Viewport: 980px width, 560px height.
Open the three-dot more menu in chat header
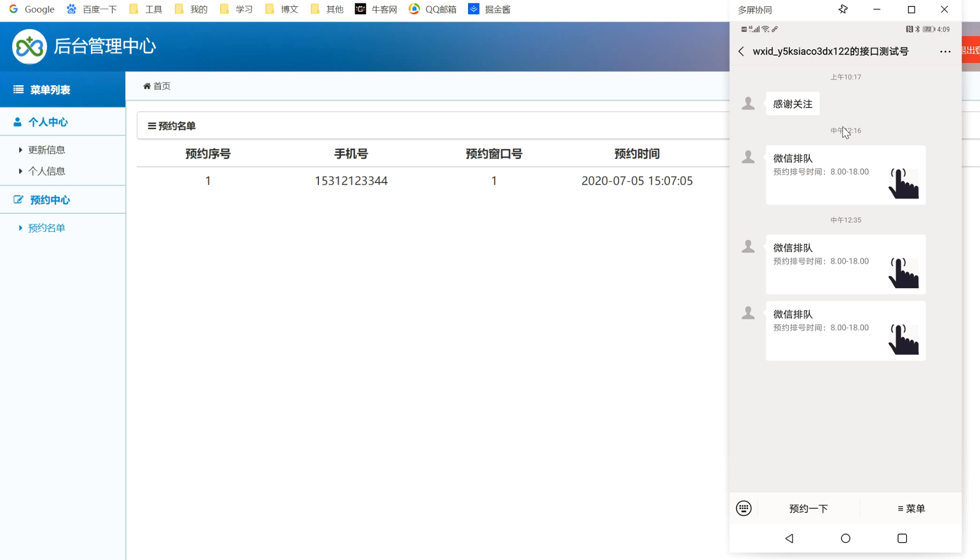(945, 51)
